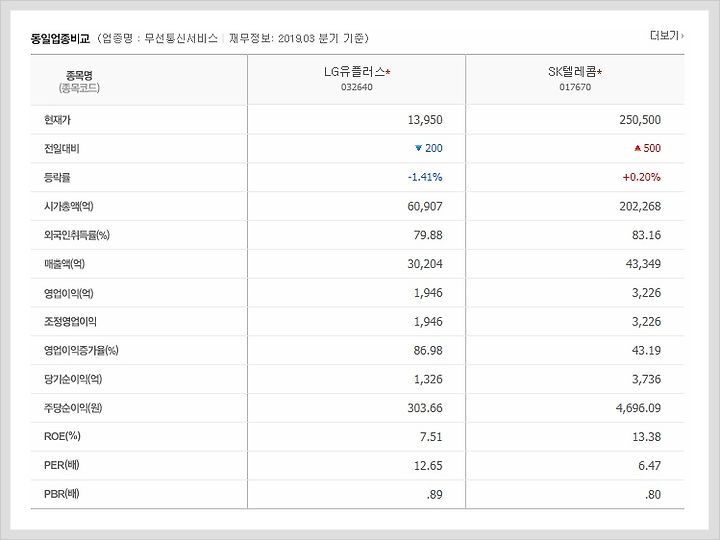The width and height of the screenshot is (720, 540).
Task: Open LG유플러스 stock link
Action: click(354, 72)
